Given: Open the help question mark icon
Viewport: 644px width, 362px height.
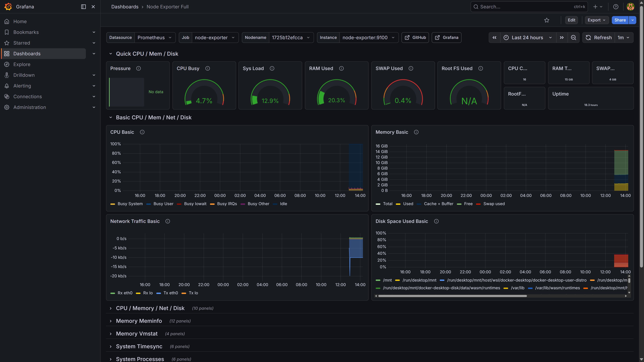Looking at the screenshot, I should click(615, 7).
